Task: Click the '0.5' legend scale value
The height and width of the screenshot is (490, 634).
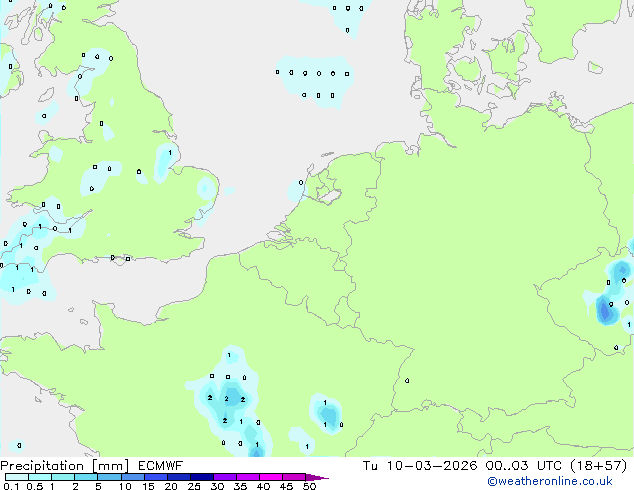Action: [x=34, y=486]
